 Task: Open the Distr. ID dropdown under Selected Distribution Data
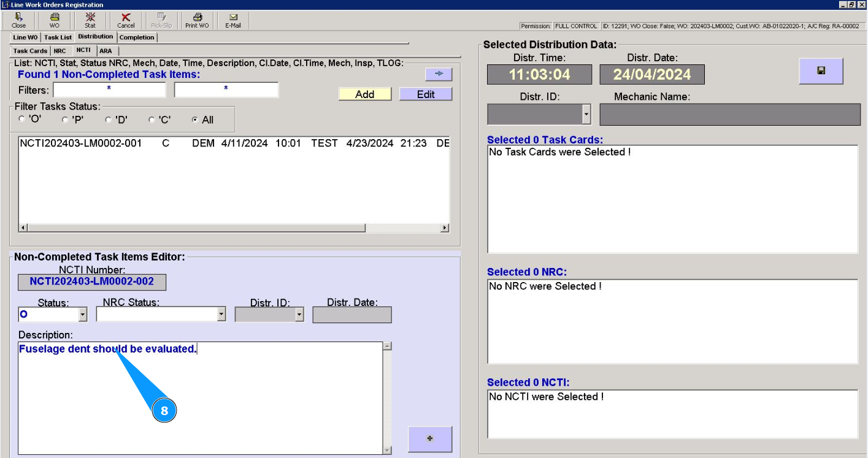586,114
